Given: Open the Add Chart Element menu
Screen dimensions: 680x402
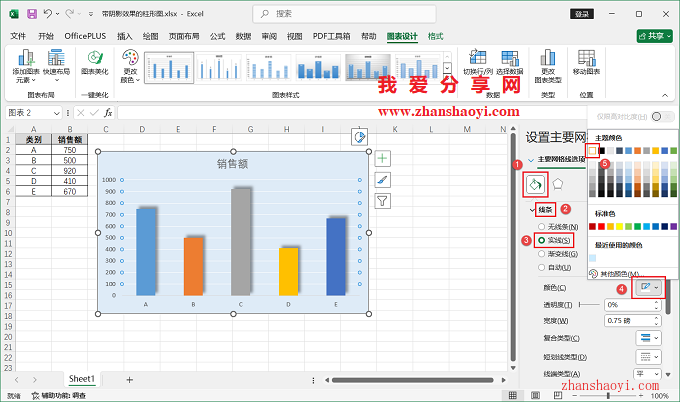Looking at the screenshot, I should pyautogui.click(x=26, y=66).
